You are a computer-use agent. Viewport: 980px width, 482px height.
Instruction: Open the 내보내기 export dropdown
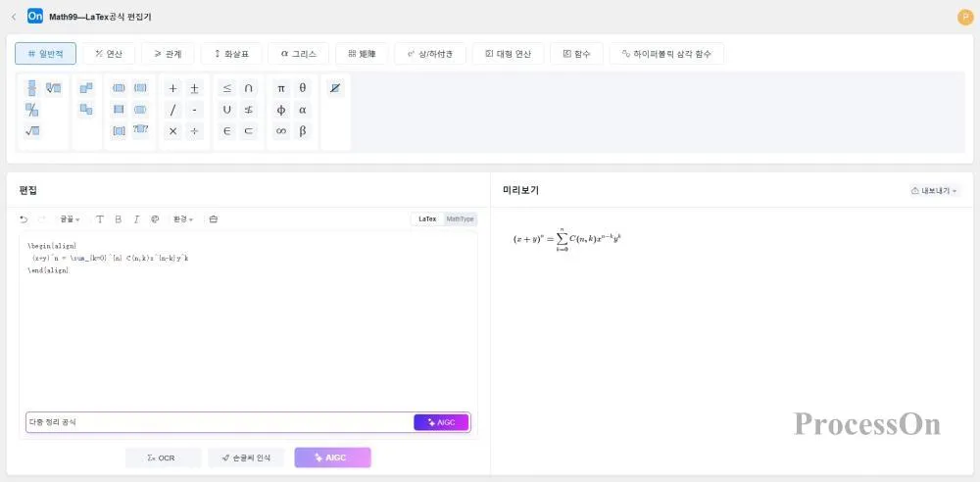click(934, 191)
